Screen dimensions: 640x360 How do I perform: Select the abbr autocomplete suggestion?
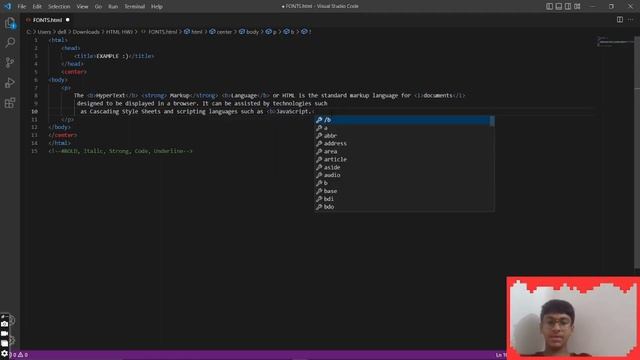(x=404, y=136)
